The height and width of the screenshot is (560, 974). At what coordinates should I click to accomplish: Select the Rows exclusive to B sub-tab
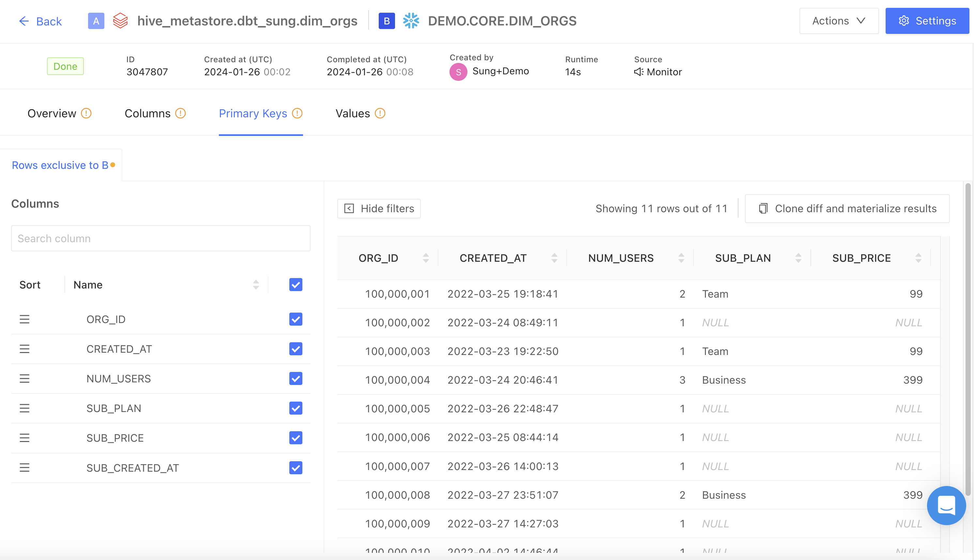coord(61,165)
